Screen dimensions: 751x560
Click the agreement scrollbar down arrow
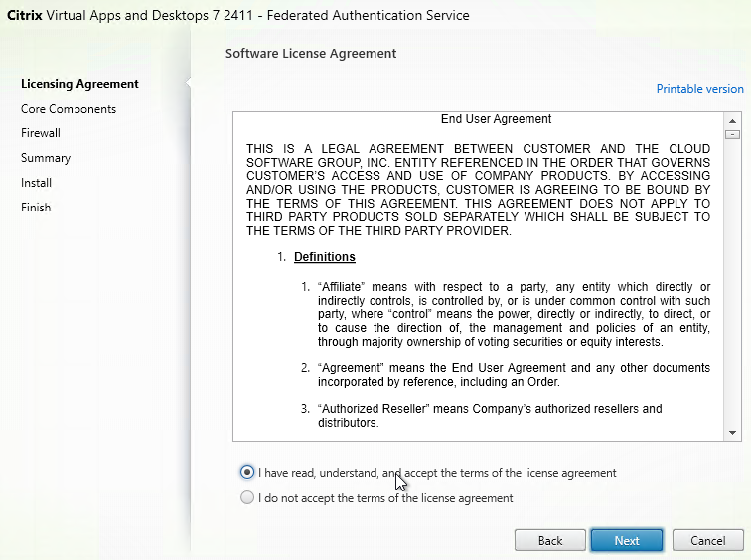click(x=732, y=433)
